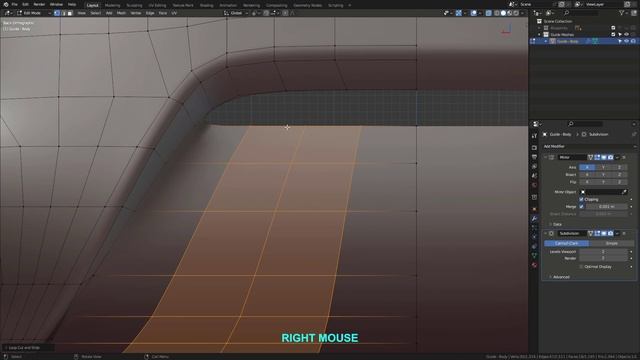Open the Edit Mode dropdown
The width and height of the screenshot is (640, 360).
click(34, 13)
